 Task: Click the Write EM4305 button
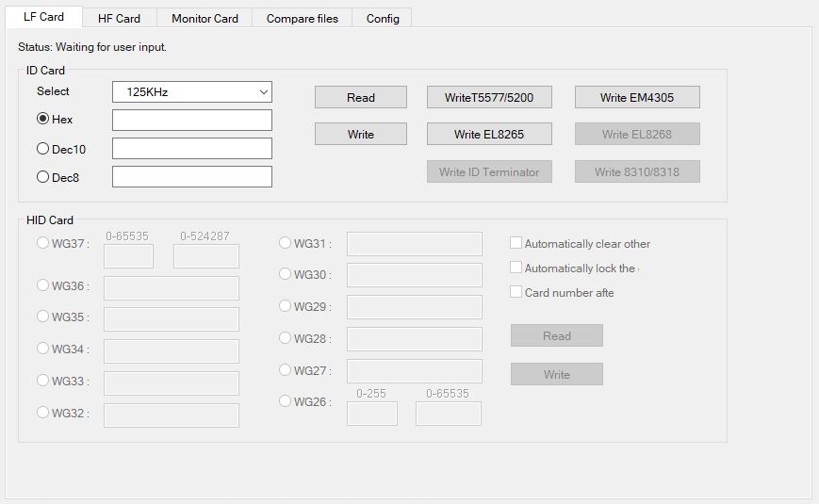click(637, 97)
